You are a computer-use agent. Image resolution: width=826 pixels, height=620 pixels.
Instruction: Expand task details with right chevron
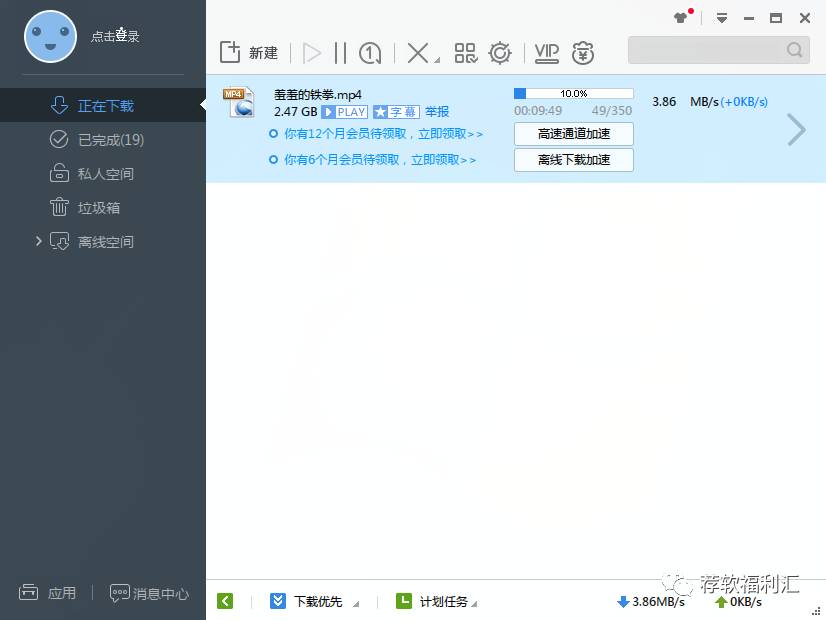(x=796, y=130)
